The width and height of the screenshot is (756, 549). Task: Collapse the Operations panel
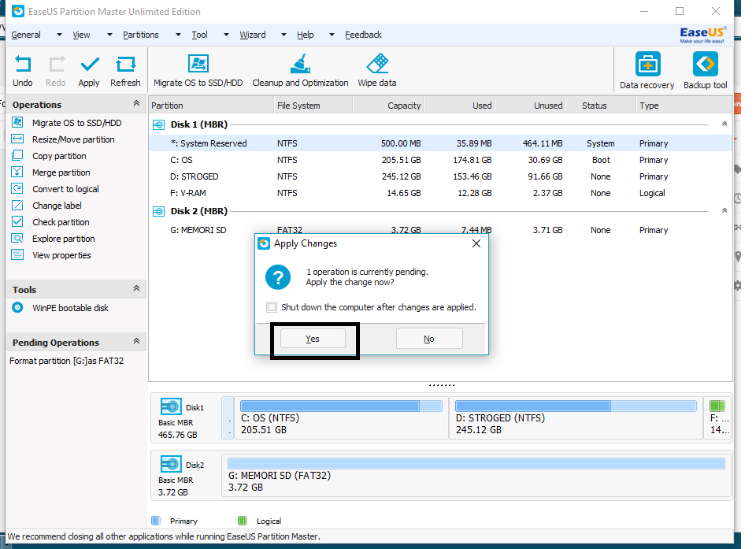coord(136,103)
